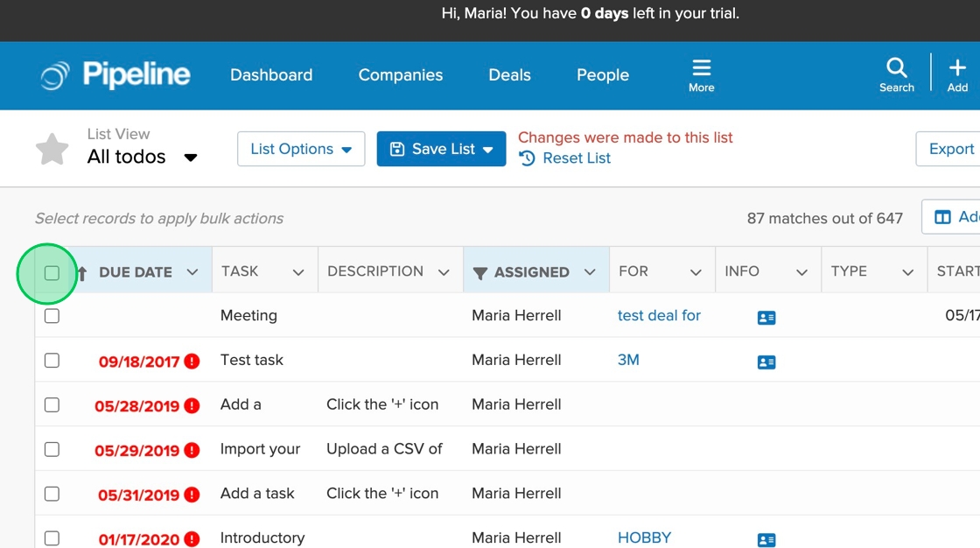Sort by the Due Date column header
The image size is (980, 548).
point(135,272)
